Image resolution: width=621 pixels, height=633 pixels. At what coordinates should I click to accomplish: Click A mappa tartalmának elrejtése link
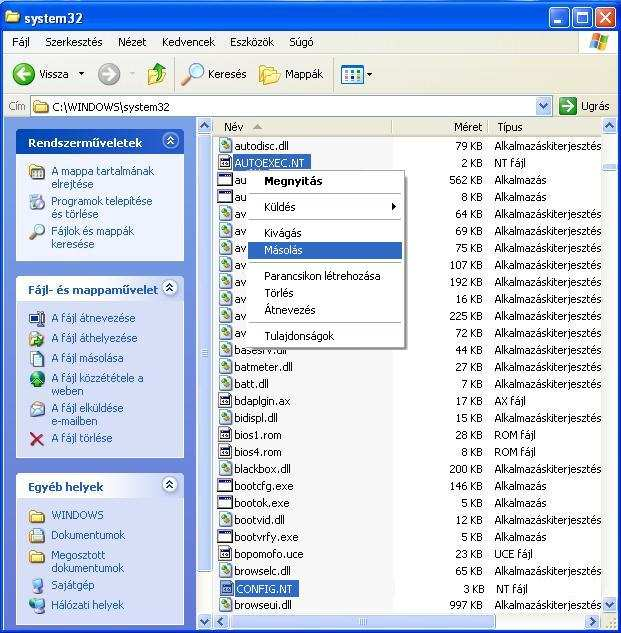click(x=103, y=177)
